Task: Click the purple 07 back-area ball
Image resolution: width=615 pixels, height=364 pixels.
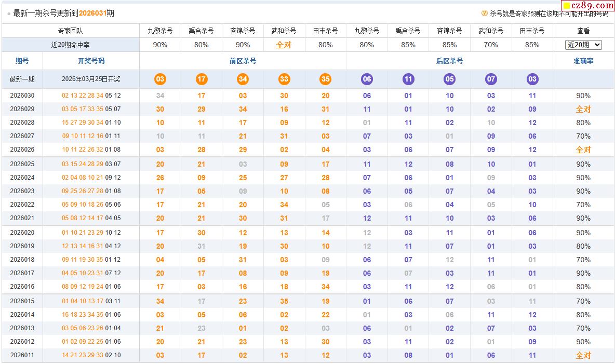Action: pyautogui.click(x=491, y=79)
